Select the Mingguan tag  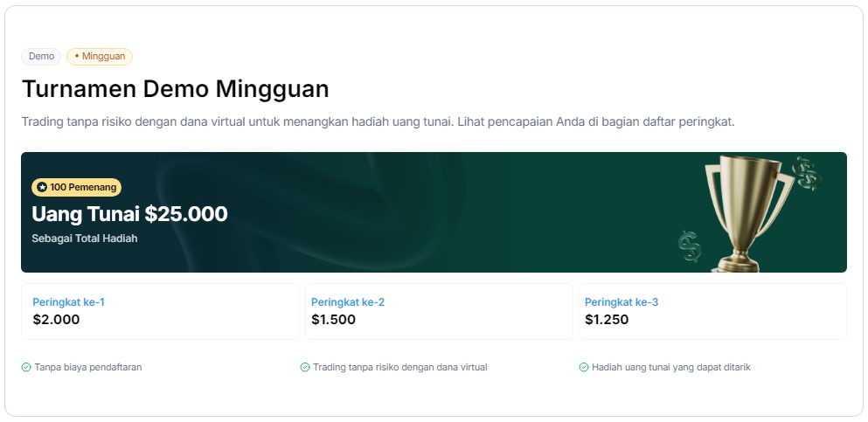(x=100, y=57)
